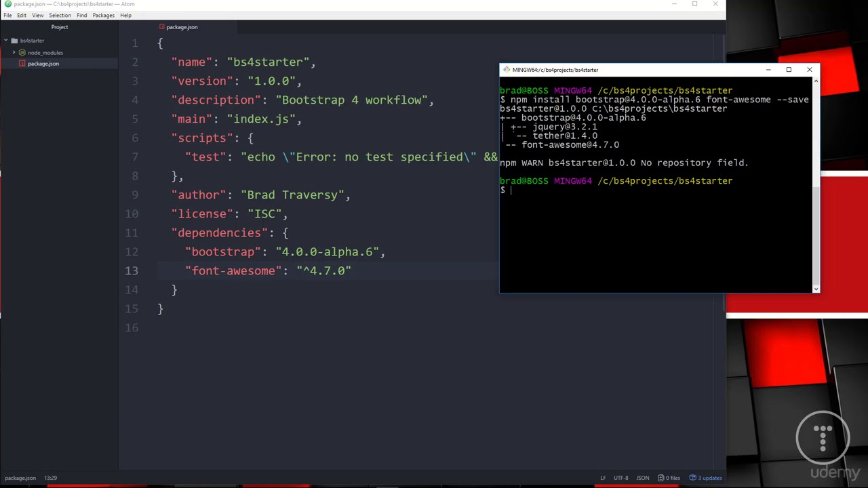Select the bs4starter folder icon in tree
Viewport: 868px width, 488px height.
tap(14, 41)
